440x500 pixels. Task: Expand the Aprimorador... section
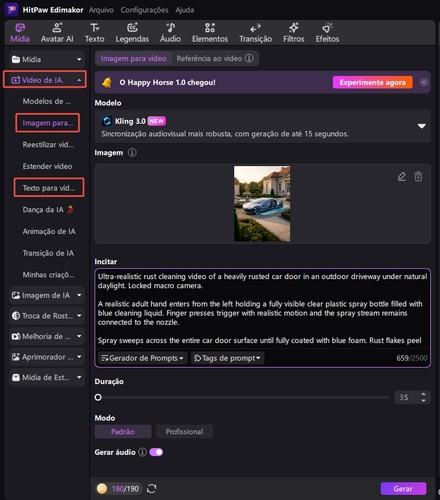pyautogui.click(x=47, y=357)
